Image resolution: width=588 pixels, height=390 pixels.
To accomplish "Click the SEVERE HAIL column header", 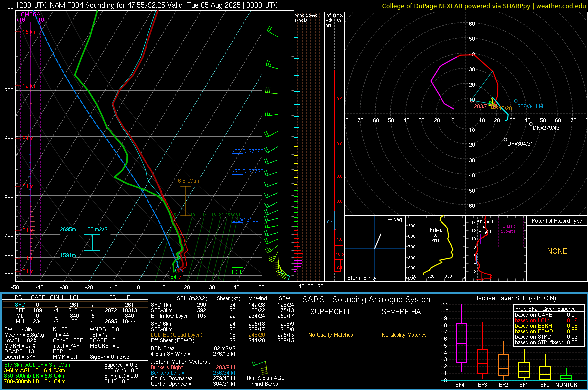I will click(x=404, y=312).
